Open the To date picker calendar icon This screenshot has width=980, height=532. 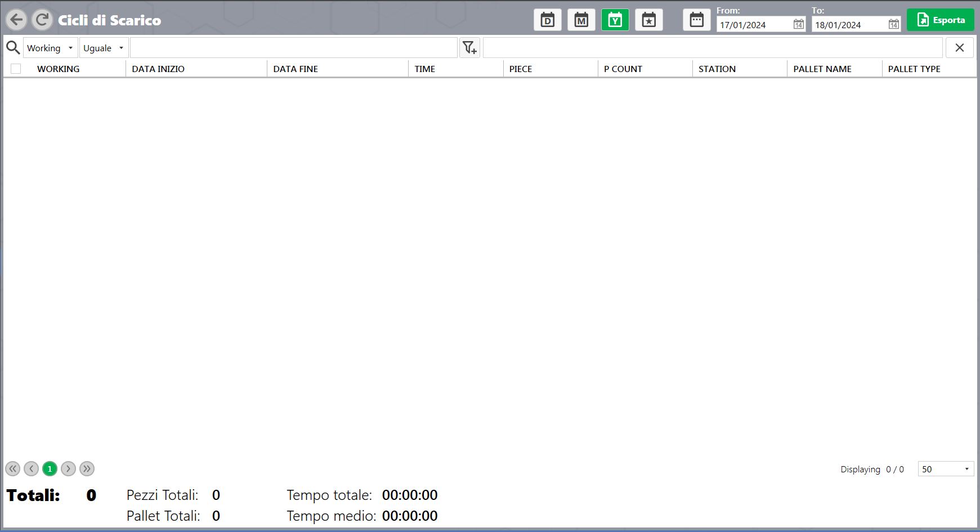tap(894, 24)
